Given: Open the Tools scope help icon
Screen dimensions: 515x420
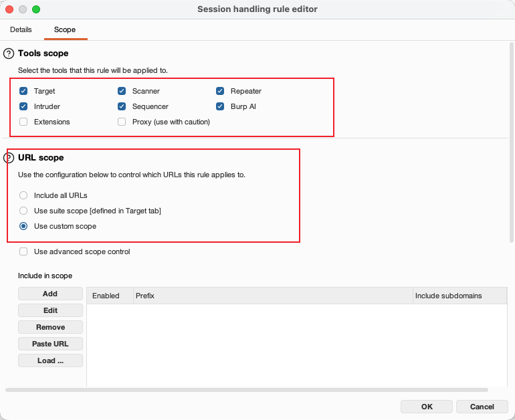Looking at the screenshot, I should pyautogui.click(x=9, y=54).
